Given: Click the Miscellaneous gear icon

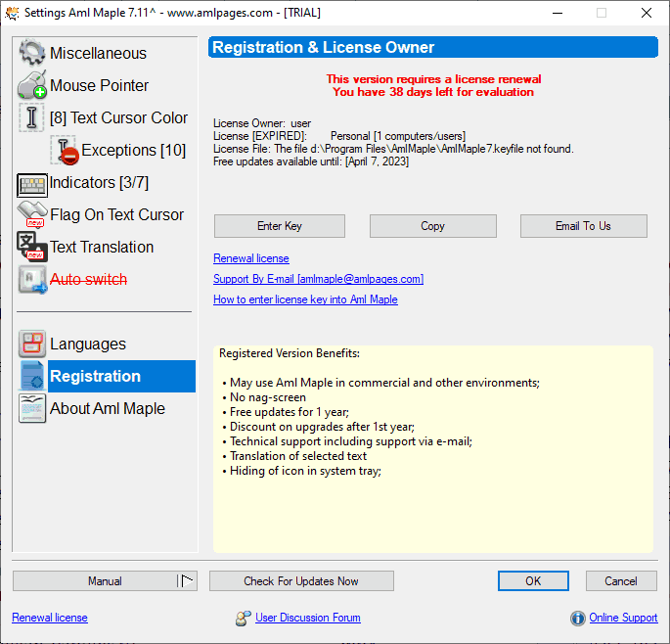Looking at the screenshot, I should [x=31, y=53].
